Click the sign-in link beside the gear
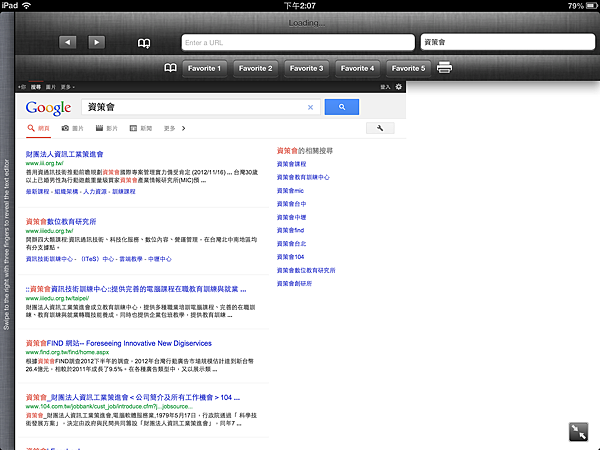This screenshot has width=600, height=450. pyautogui.click(x=385, y=87)
